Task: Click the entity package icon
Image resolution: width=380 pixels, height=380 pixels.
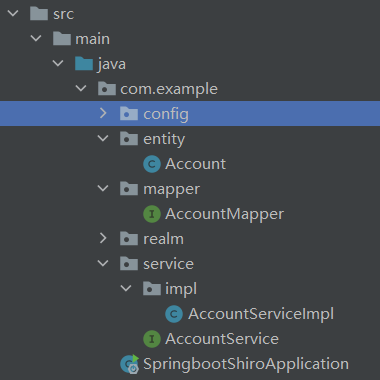Action: coord(129,138)
